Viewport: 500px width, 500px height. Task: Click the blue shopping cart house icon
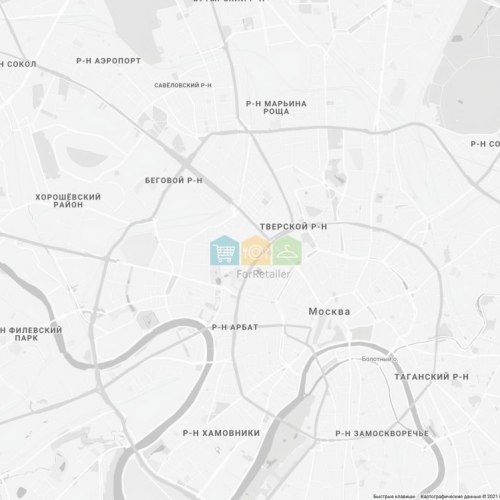coord(225,250)
